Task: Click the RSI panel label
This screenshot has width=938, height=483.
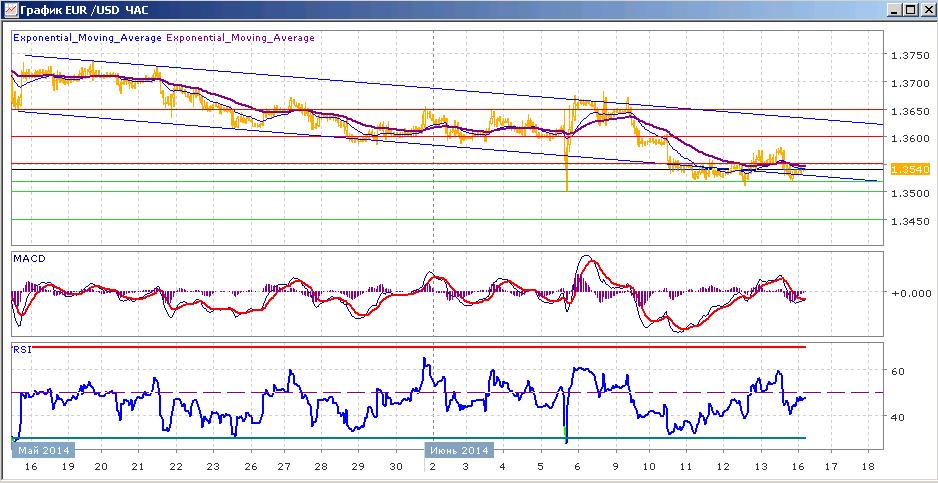Action: (22, 350)
